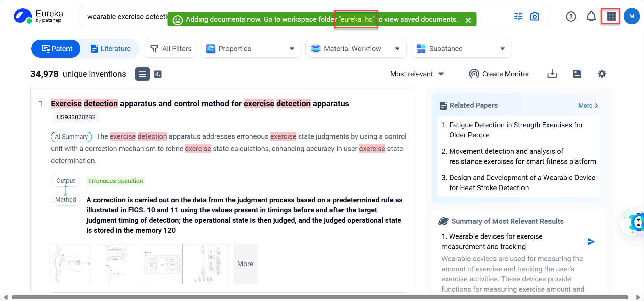This screenshot has height=301, width=644.
Task: Select the Patent tab
Action: click(56, 49)
